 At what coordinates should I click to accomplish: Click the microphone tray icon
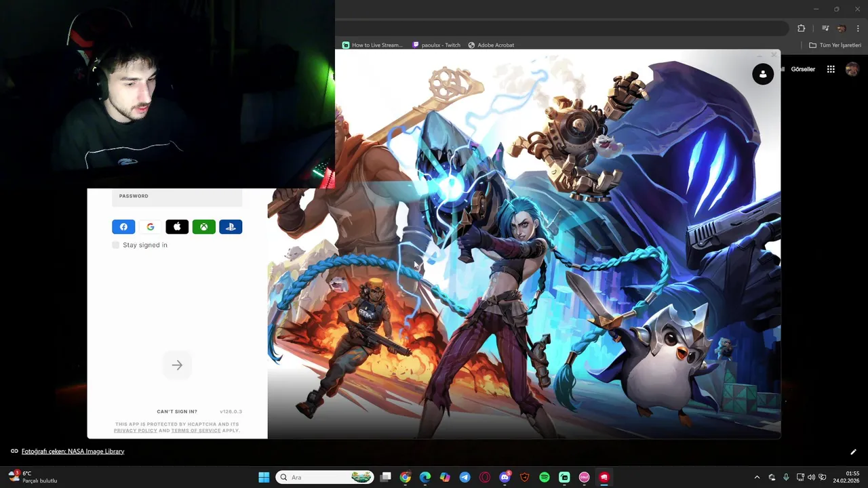[x=786, y=477]
